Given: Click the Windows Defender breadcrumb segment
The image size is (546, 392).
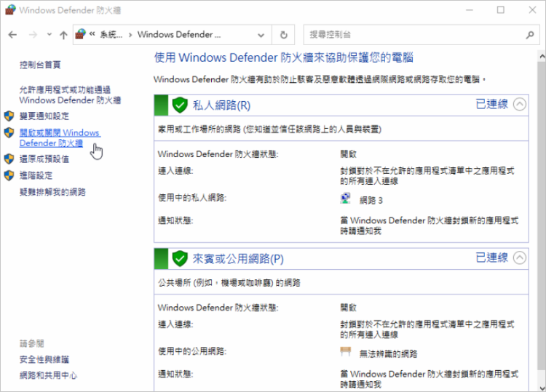Looking at the screenshot, I should pos(179,34).
